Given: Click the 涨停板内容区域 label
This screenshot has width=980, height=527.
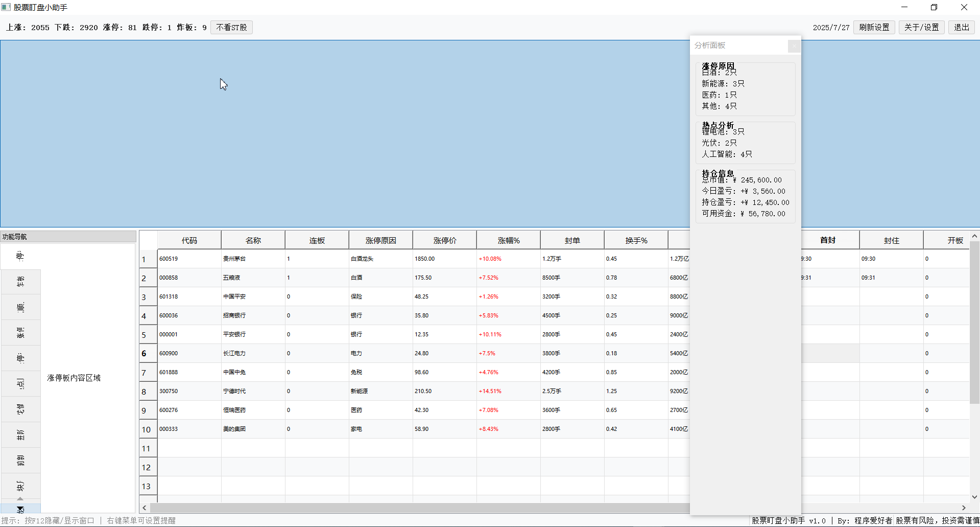Looking at the screenshot, I should (x=74, y=378).
